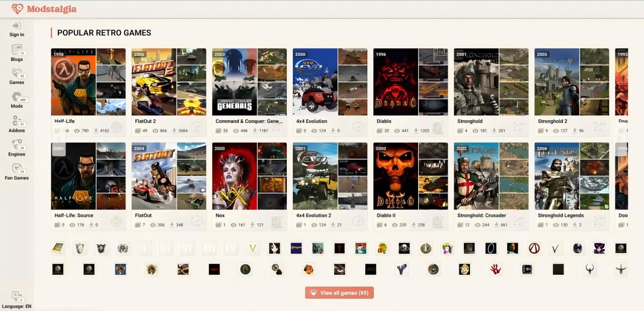Open Command & Conquer: Generals title link
Screen dimensions: 644x311
(x=249, y=121)
